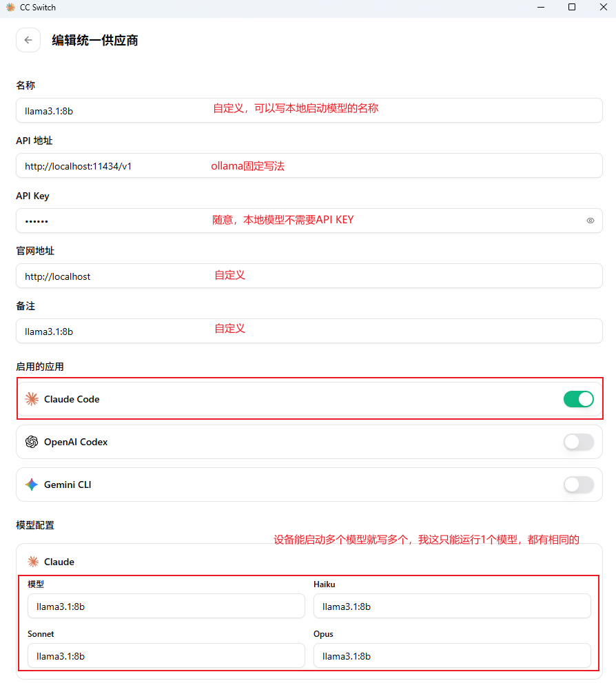Image resolution: width=616 pixels, height=683 pixels.
Task: Reveal API Key with the eye icon
Action: pos(591,221)
